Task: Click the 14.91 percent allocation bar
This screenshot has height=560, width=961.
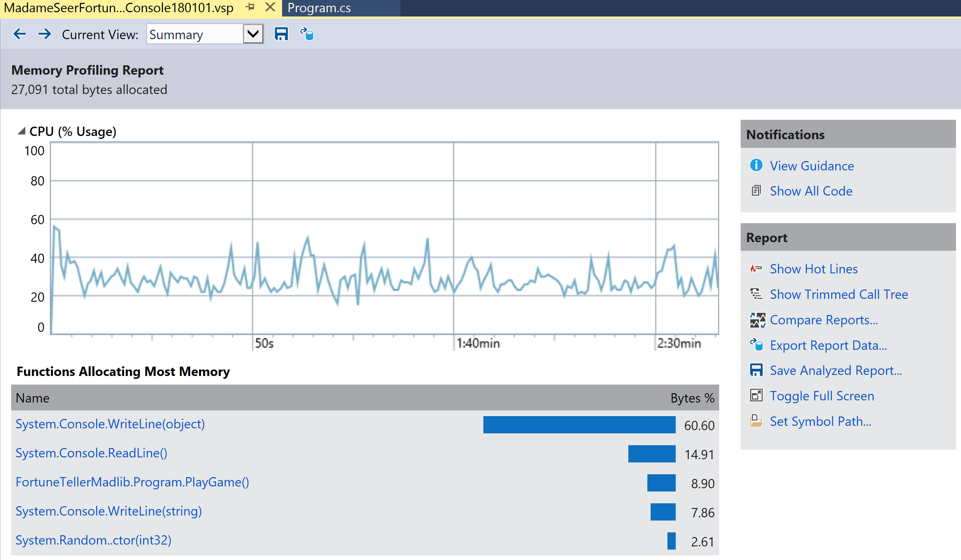Action: (652, 454)
